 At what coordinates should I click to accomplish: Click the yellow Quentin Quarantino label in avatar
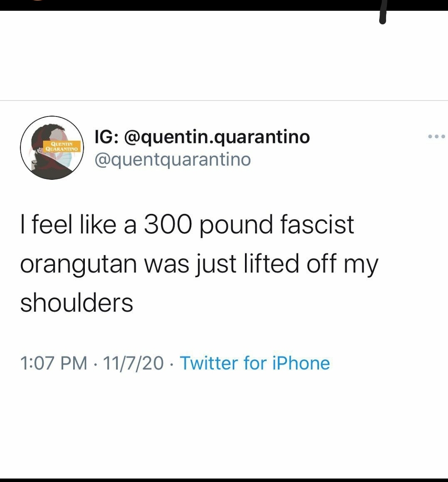pyautogui.click(x=62, y=146)
